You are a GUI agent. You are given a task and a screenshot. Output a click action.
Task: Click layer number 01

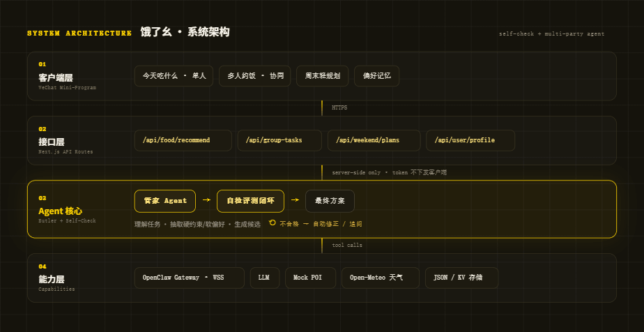[x=43, y=64]
